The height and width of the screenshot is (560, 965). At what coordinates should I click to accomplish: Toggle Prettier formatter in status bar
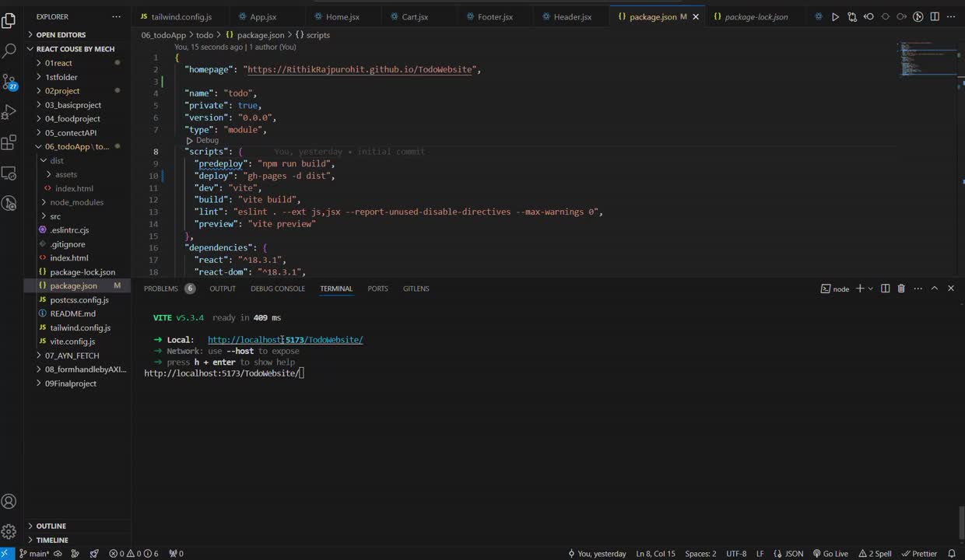click(x=919, y=554)
